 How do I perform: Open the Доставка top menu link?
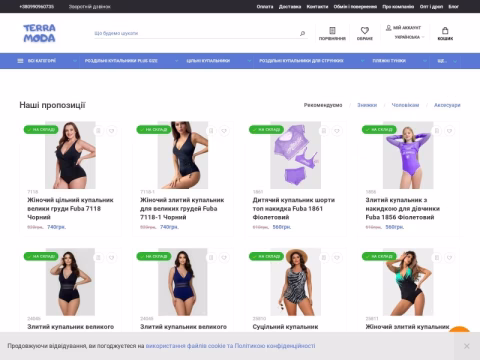click(290, 6)
